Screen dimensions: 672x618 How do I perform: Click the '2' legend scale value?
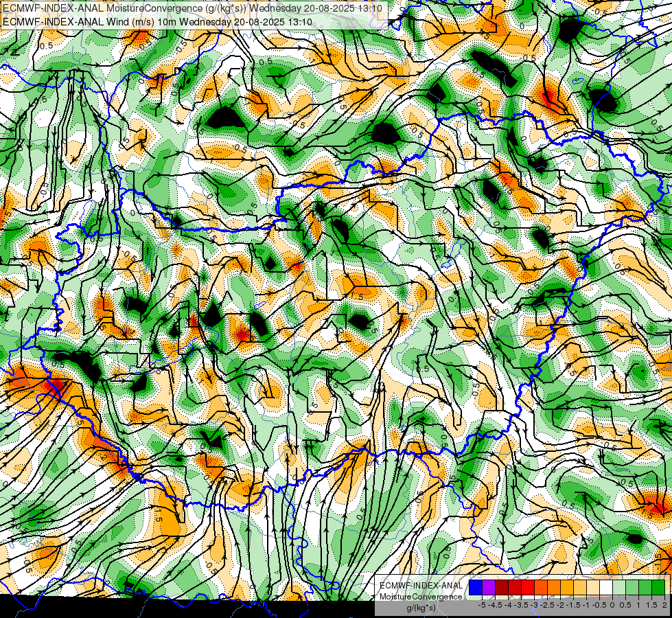point(664,605)
